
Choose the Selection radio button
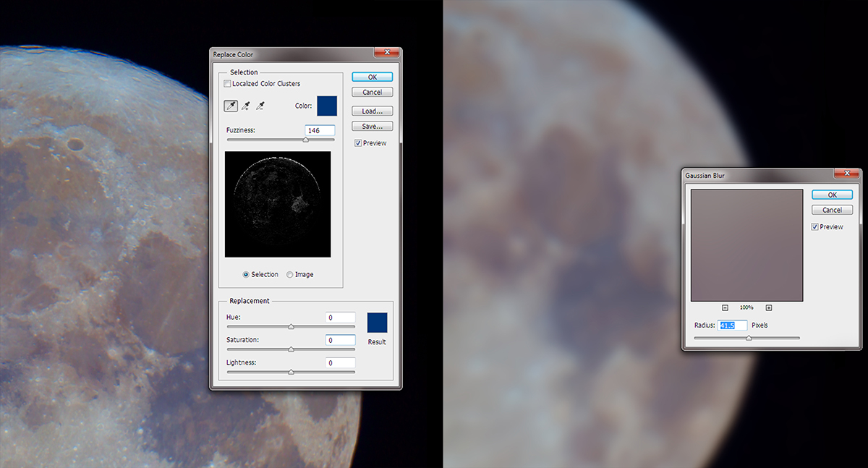tap(246, 274)
